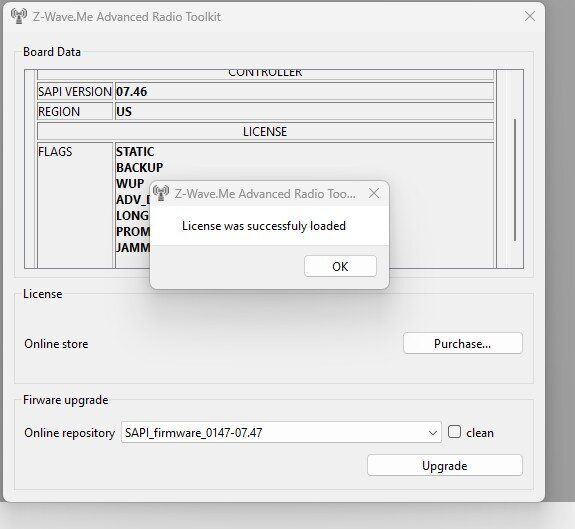This screenshot has height=529, width=575.
Task: Click the Online store label
Action: tap(56, 344)
